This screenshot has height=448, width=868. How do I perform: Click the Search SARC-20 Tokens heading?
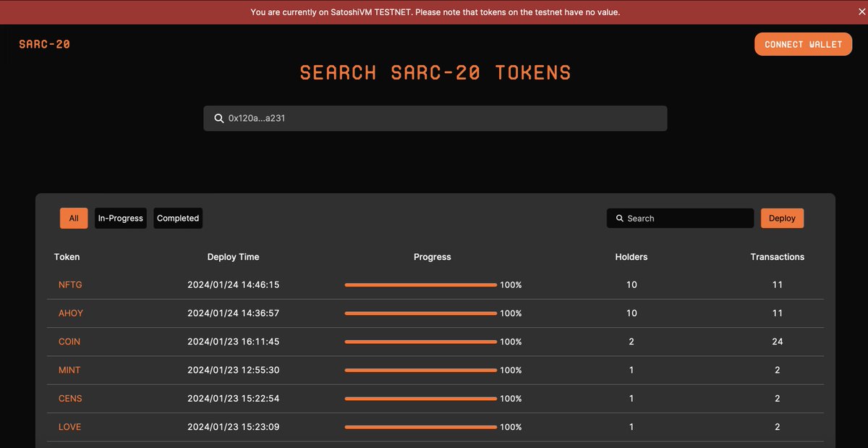point(435,72)
